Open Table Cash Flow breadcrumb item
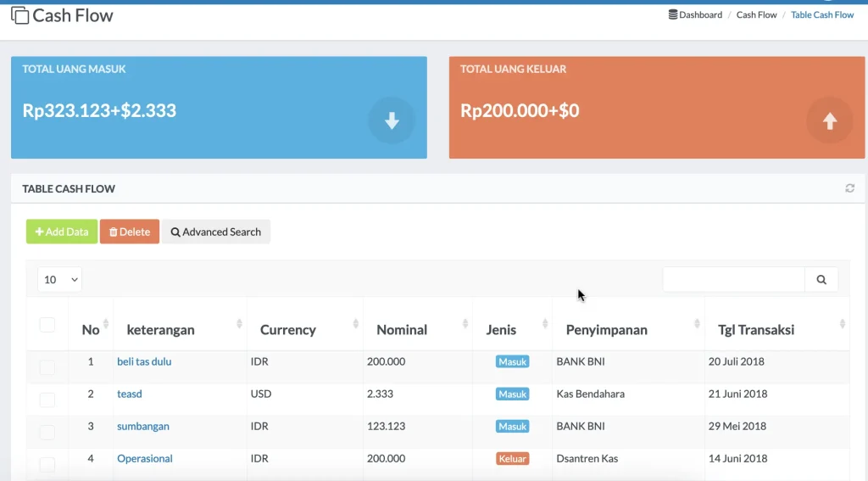The height and width of the screenshot is (481, 868). (822, 14)
